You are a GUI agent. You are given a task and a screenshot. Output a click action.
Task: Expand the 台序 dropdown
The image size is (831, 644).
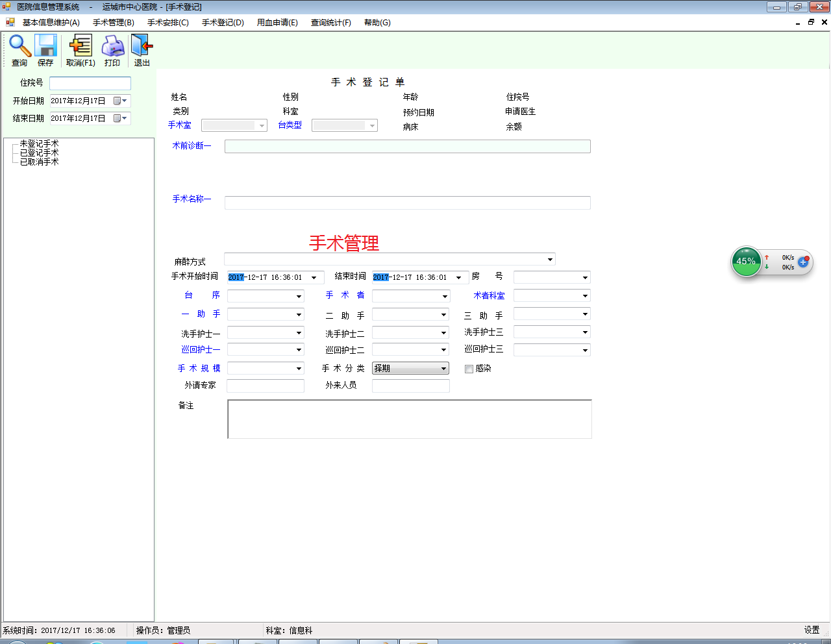(299, 296)
